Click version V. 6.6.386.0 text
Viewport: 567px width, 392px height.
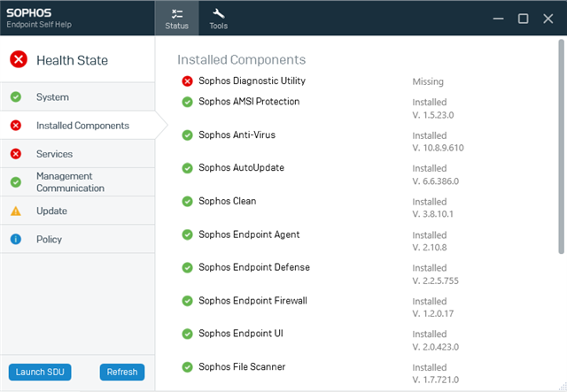point(435,181)
